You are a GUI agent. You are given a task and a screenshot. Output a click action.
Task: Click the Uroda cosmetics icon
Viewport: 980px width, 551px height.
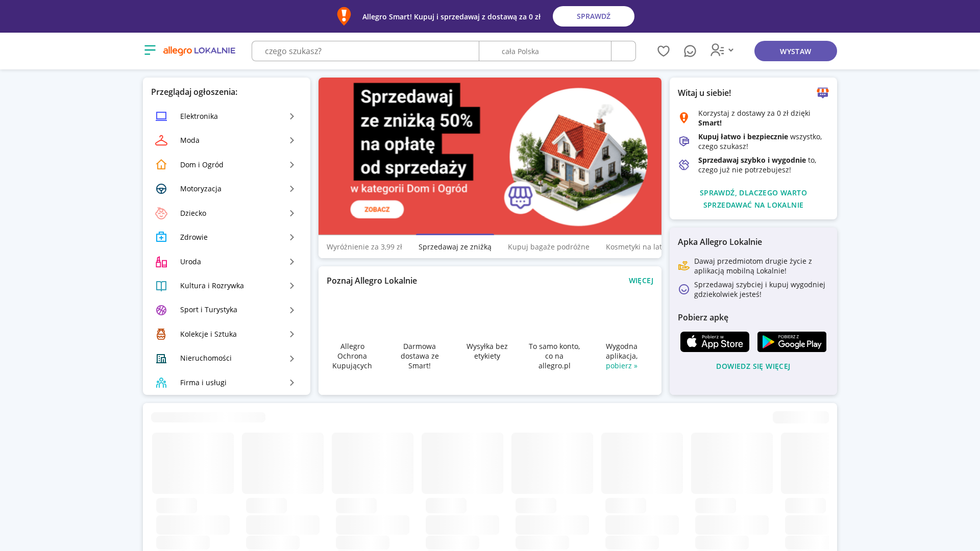point(161,262)
